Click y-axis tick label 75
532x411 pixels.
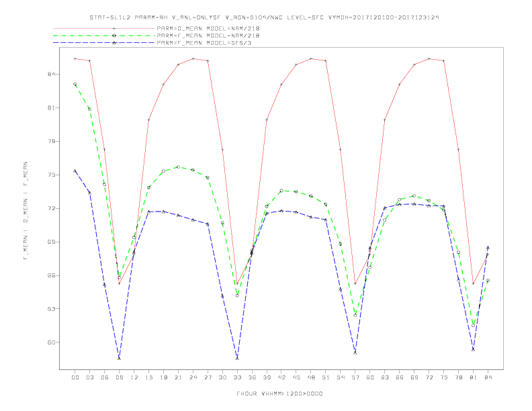(x=51, y=175)
